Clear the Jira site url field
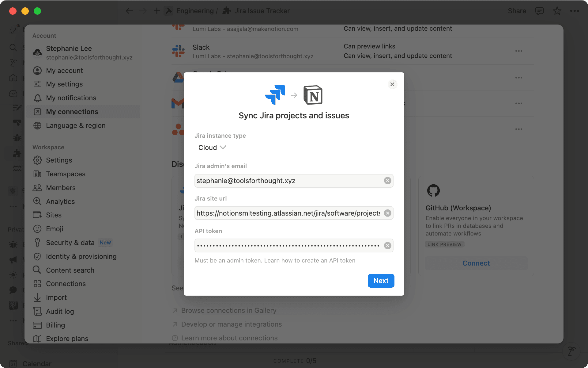588x368 pixels. (387, 213)
